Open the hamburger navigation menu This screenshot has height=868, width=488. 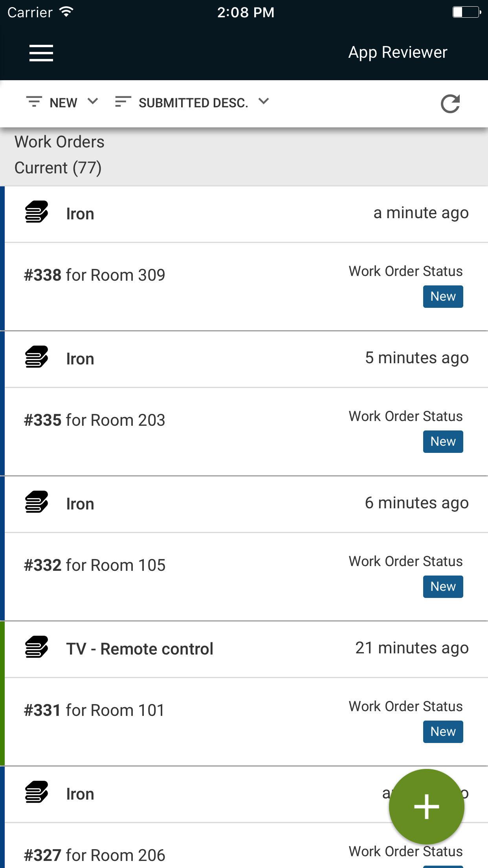(x=41, y=53)
